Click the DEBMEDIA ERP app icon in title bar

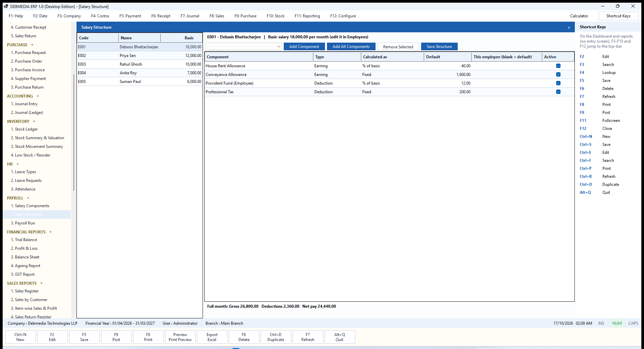pos(6,6)
